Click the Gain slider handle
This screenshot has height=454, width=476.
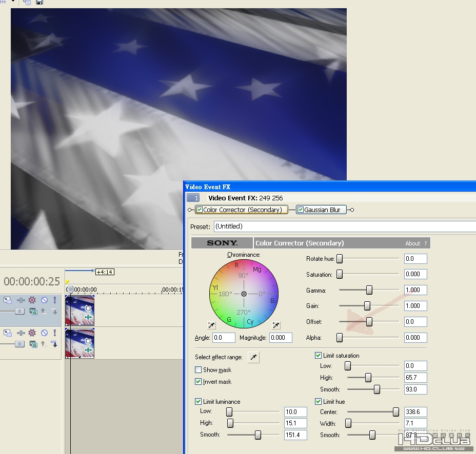367,306
